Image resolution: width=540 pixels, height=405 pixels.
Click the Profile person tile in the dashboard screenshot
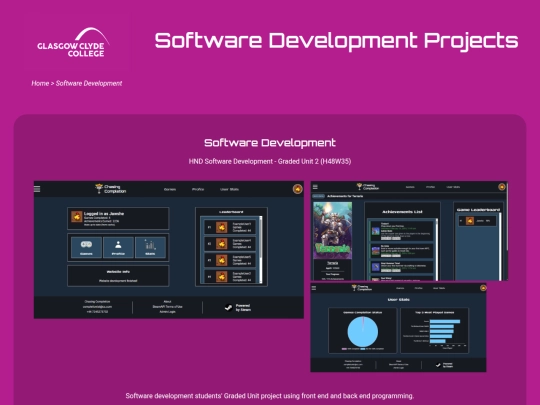coord(118,247)
